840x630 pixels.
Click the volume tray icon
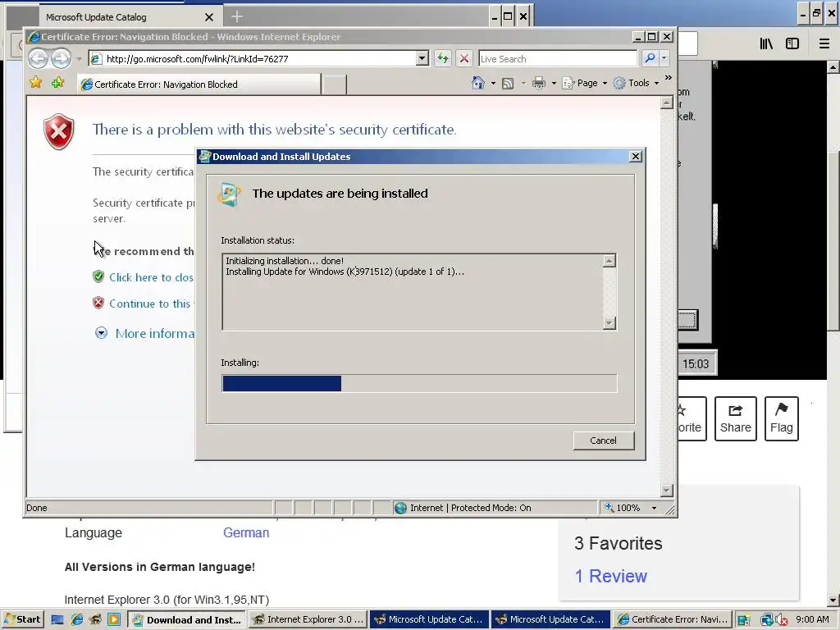[x=782, y=620]
